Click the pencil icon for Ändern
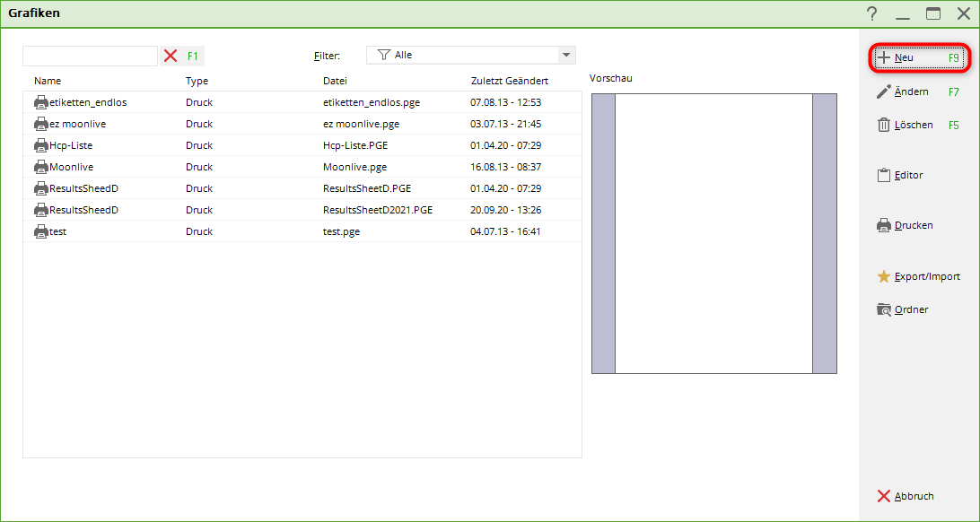The width and height of the screenshot is (980, 522). [x=884, y=91]
